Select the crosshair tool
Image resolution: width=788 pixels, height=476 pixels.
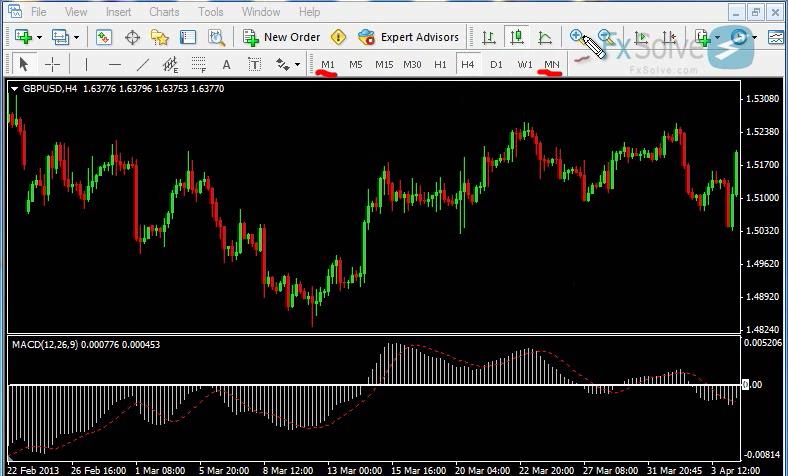tap(53, 64)
